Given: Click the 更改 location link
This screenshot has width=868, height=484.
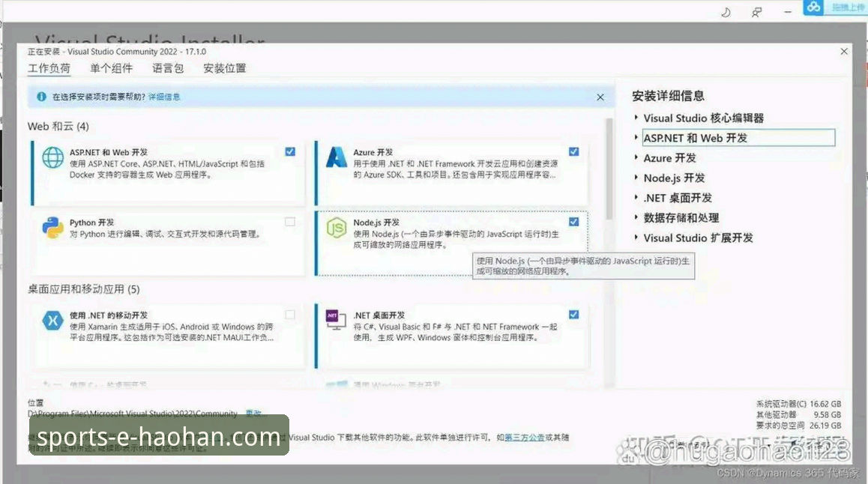Looking at the screenshot, I should tap(254, 413).
